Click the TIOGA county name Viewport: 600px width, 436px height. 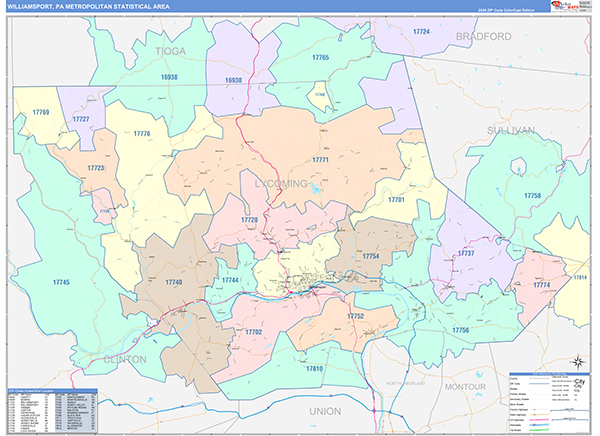point(170,51)
